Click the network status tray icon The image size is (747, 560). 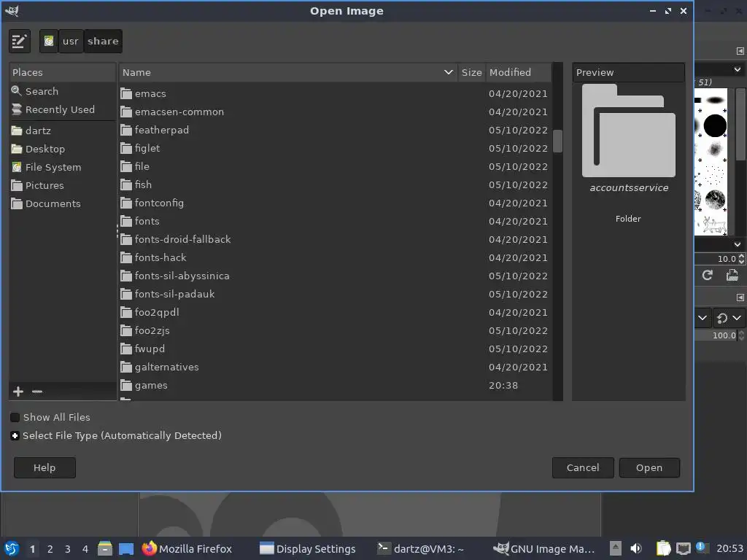683,548
